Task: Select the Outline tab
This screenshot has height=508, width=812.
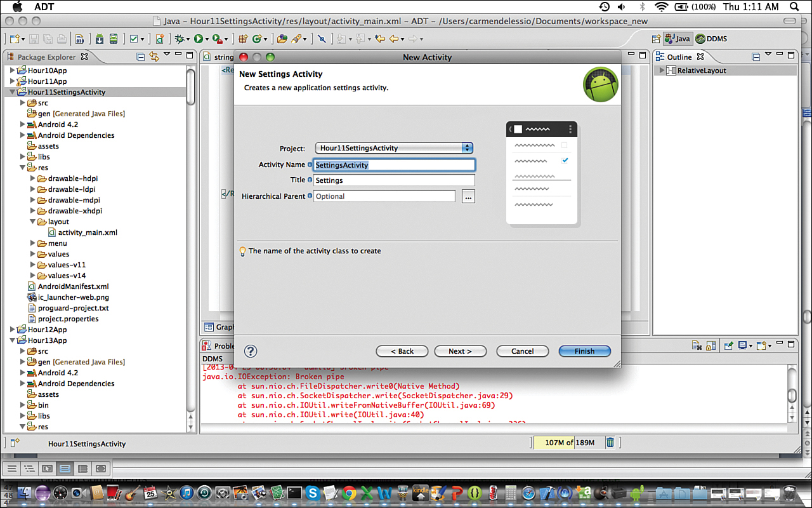Action: coord(679,57)
